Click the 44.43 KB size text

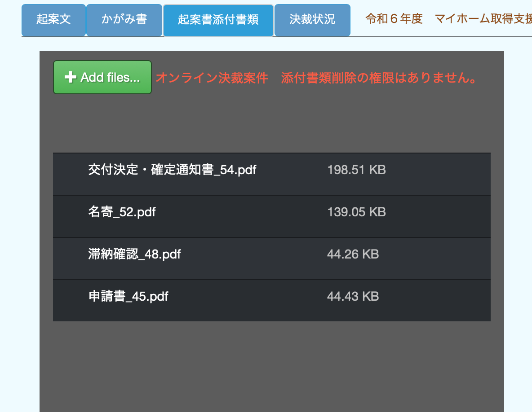click(x=353, y=297)
